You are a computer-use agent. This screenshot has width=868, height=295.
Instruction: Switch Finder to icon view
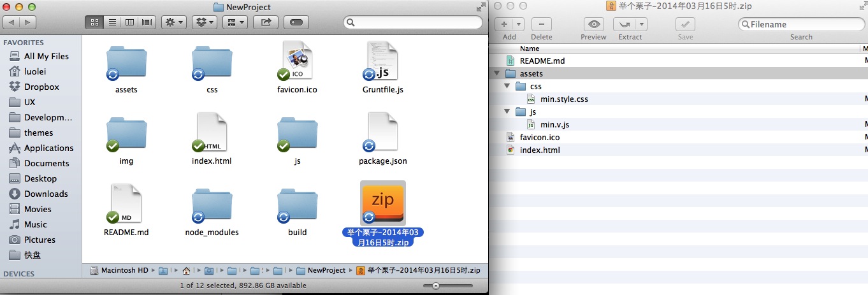click(94, 22)
